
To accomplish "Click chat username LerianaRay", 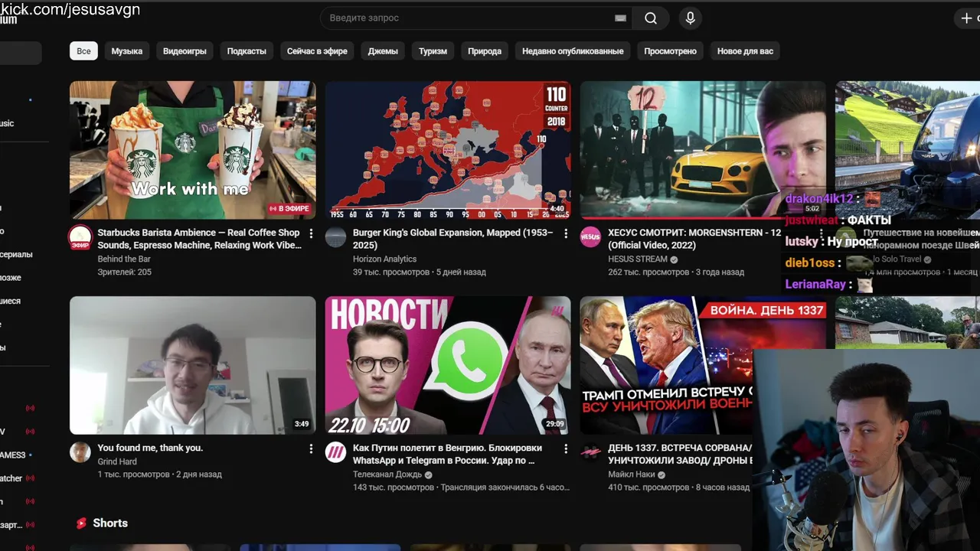I will [815, 285].
